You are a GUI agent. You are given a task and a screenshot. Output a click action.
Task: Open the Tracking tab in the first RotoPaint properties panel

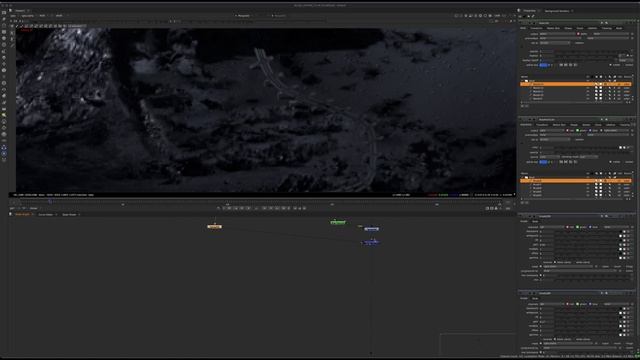tap(607, 28)
